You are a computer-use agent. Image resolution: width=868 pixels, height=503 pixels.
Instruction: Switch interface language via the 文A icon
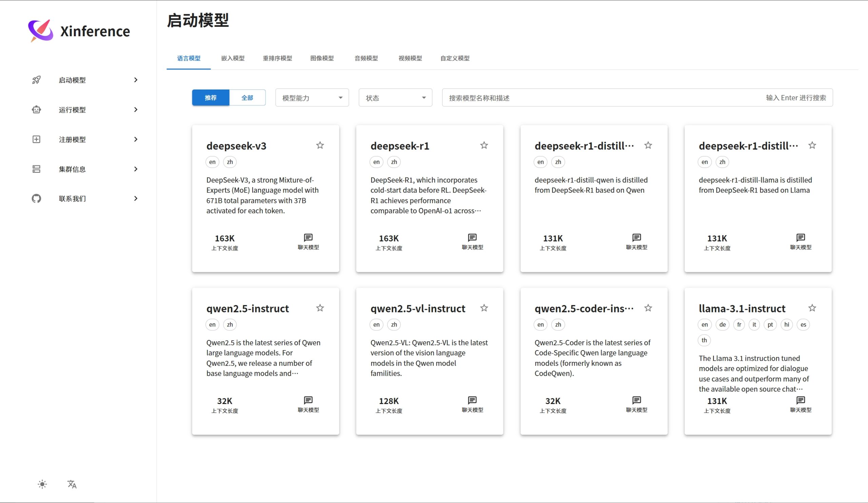pyautogui.click(x=71, y=484)
